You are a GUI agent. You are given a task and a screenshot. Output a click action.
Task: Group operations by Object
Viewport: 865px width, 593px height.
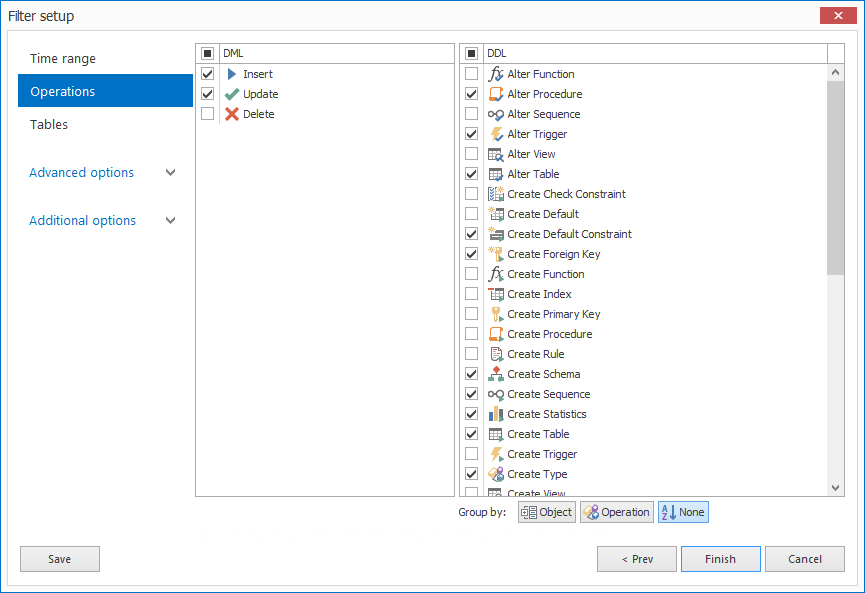tap(547, 512)
